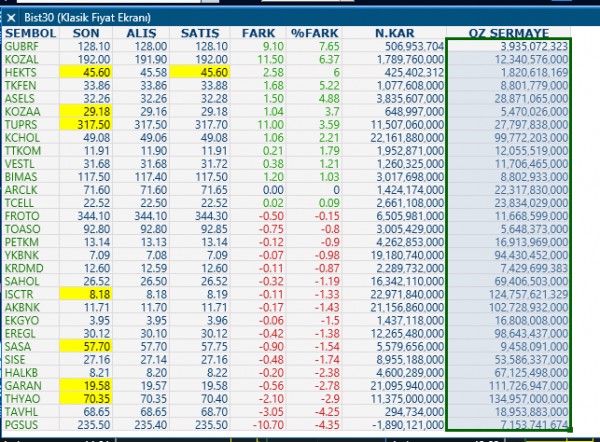The image size is (600, 442).
Task: Sort by FARK column header
Action: tap(259, 33)
